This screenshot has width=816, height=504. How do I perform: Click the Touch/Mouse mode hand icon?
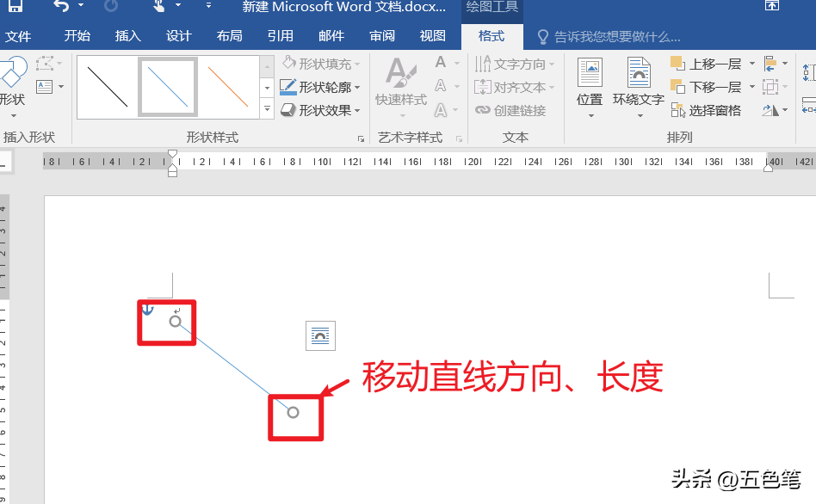[x=158, y=6]
